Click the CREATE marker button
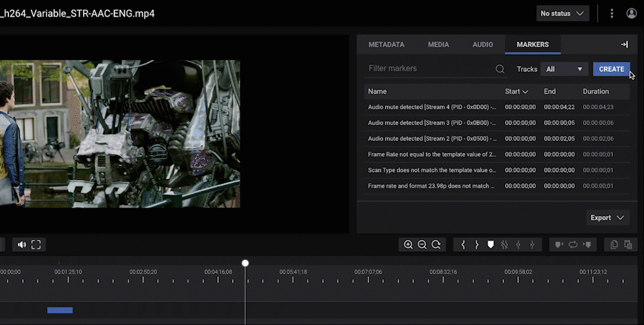Image resolution: width=644 pixels, height=325 pixels. point(611,69)
